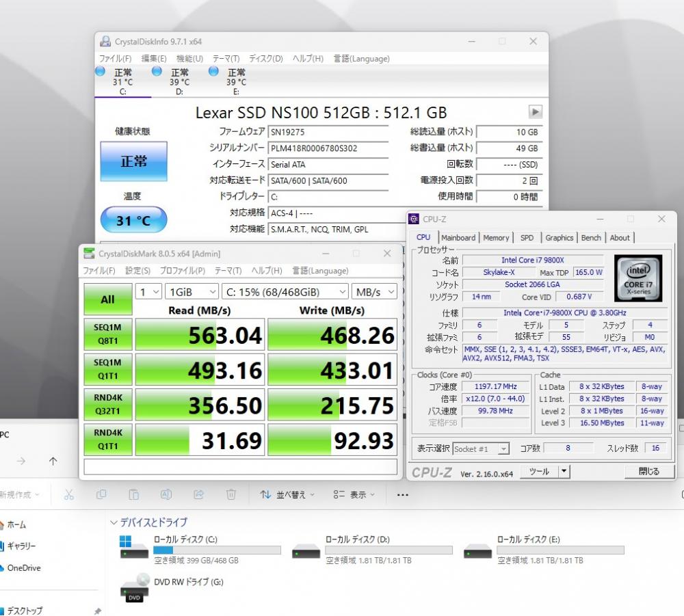Click the Copy icon in Explorer toolbar
Screen dimensions: 684x616
click(101, 494)
